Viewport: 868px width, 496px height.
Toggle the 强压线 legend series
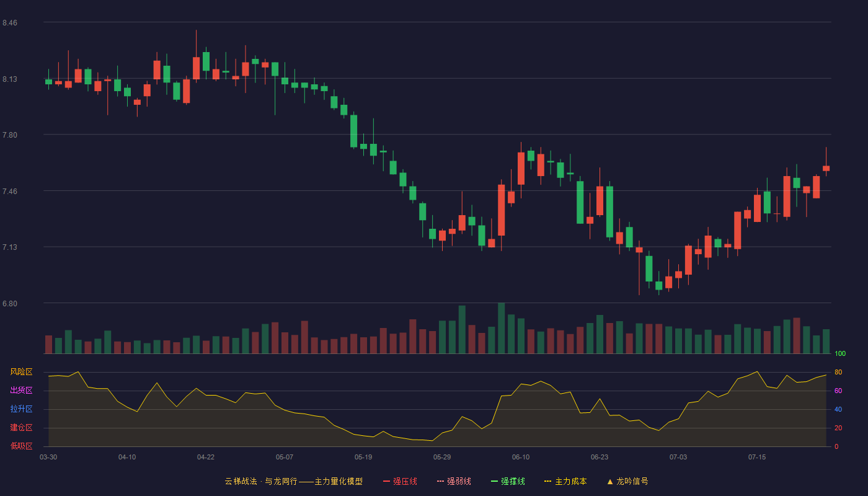400,481
